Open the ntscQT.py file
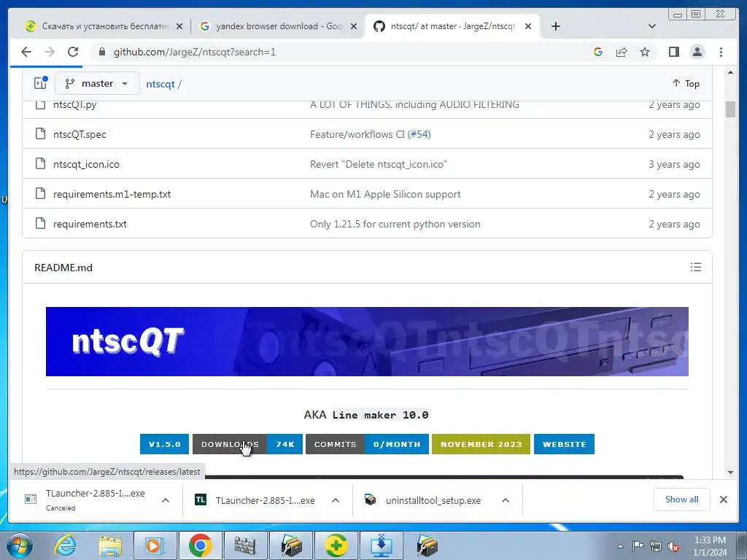 [75, 105]
